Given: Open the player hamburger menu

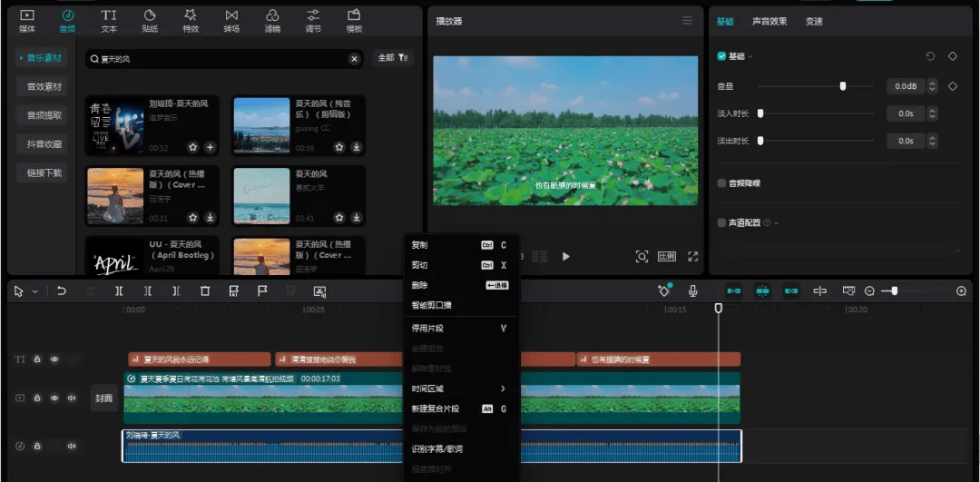Looking at the screenshot, I should click(688, 21).
